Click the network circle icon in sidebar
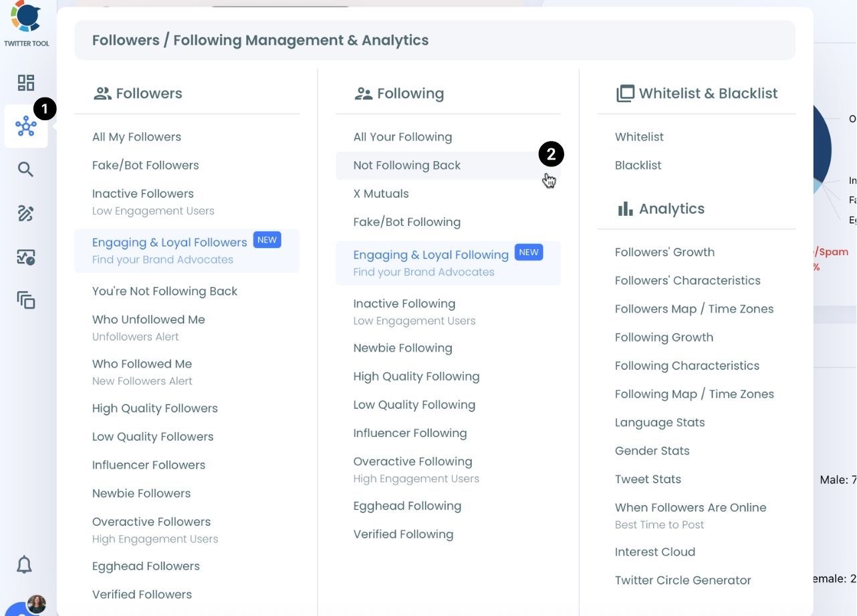Viewport: 857px width, 616px height. tap(26, 126)
